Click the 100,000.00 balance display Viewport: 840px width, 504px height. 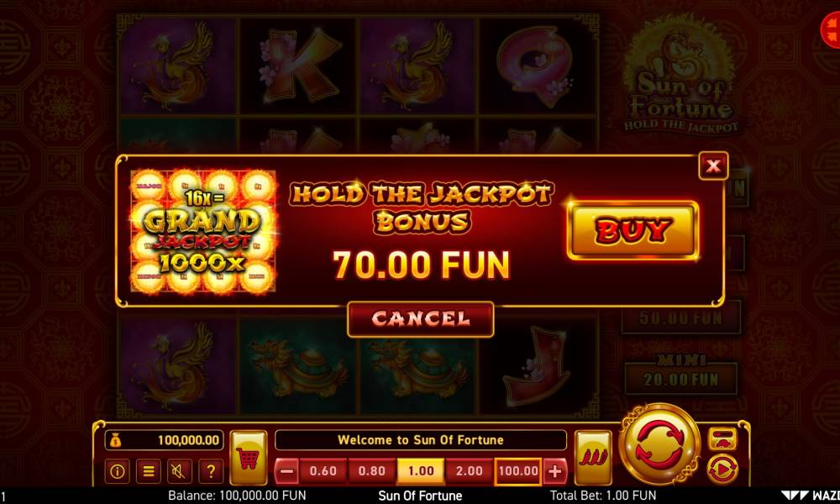(x=164, y=440)
